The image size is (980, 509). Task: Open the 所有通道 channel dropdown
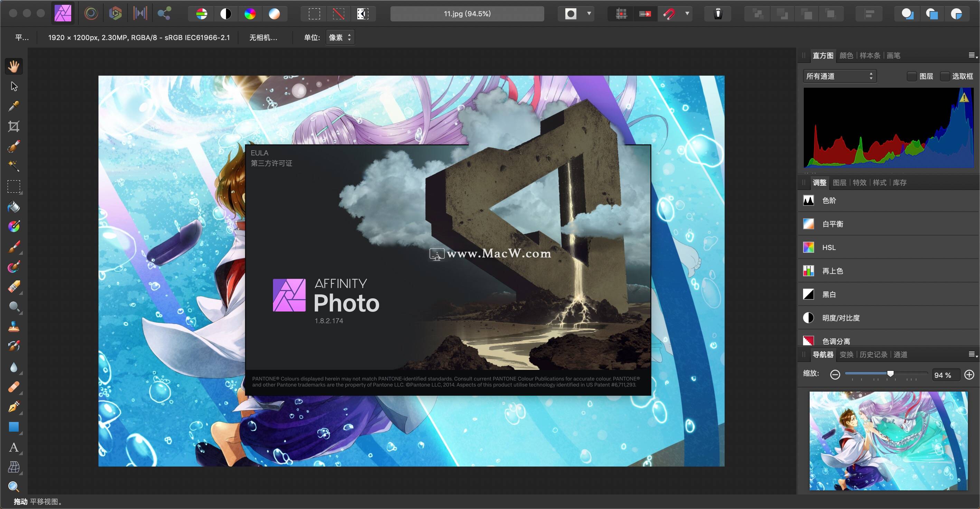(x=840, y=76)
